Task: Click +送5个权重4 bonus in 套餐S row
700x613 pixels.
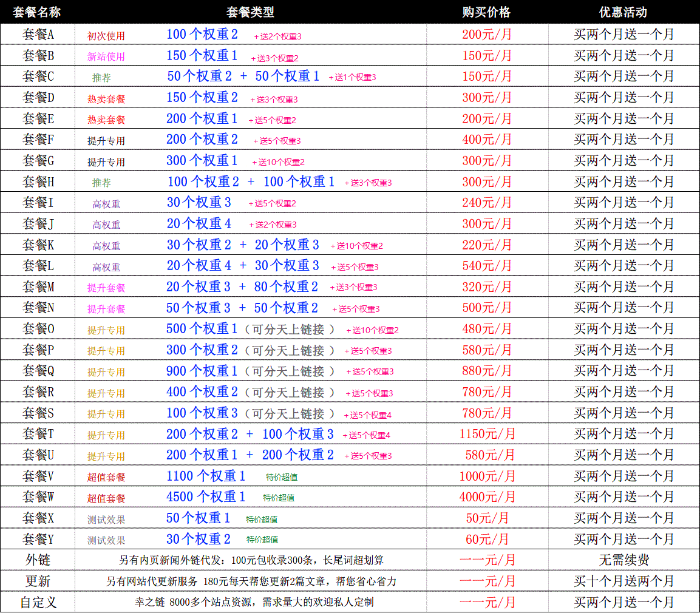Action: (x=368, y=415)
